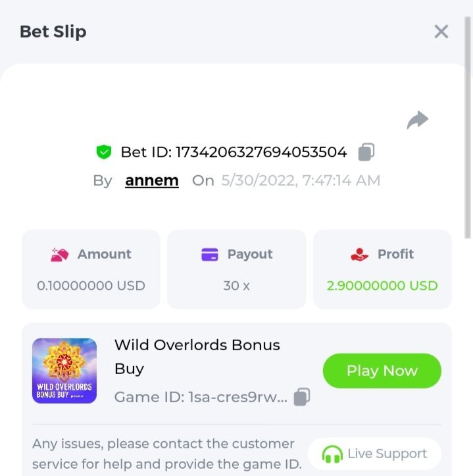Close the Bet Slip panel
This screenshot has height=476, width=473.
[x=441, y=32]
